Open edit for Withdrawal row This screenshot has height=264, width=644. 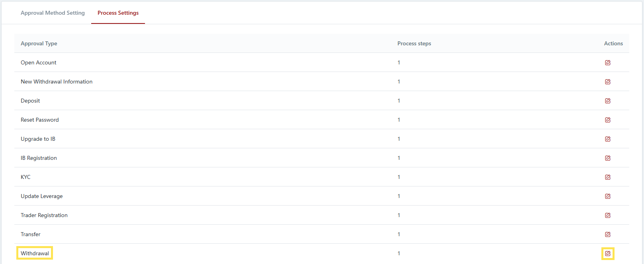pos(607,254)
